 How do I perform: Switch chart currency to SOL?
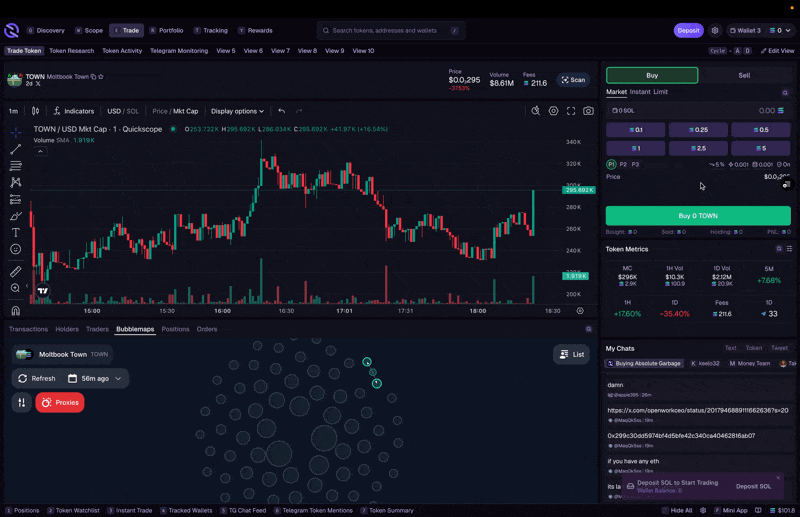click(x=133, y=111)
